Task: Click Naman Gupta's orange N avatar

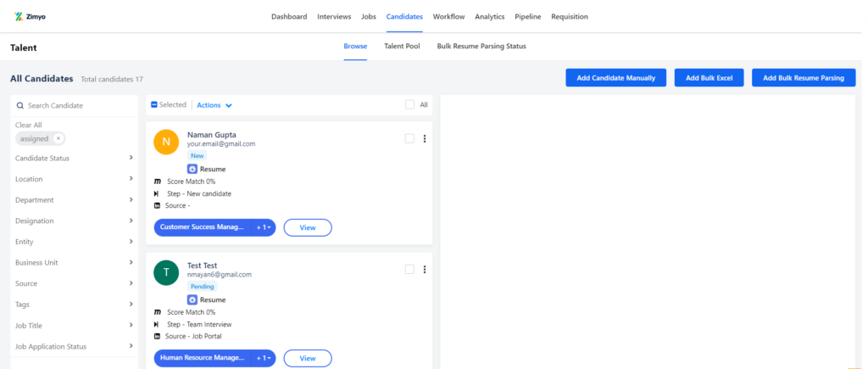Action: coord(167,143)
